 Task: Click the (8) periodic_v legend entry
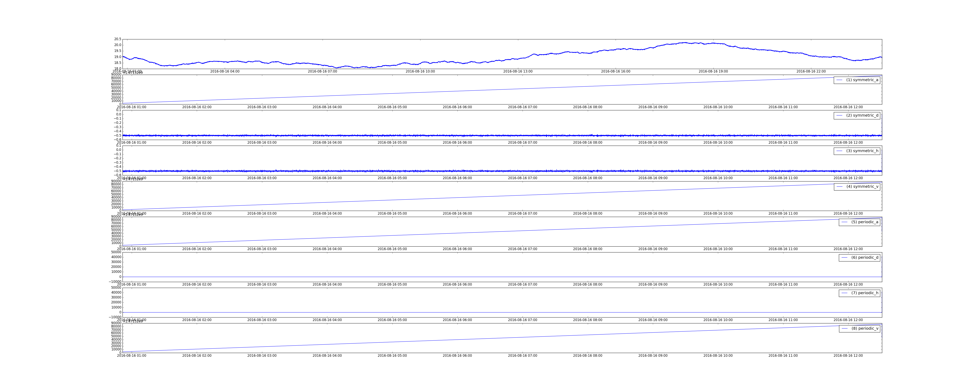point(859,328)
